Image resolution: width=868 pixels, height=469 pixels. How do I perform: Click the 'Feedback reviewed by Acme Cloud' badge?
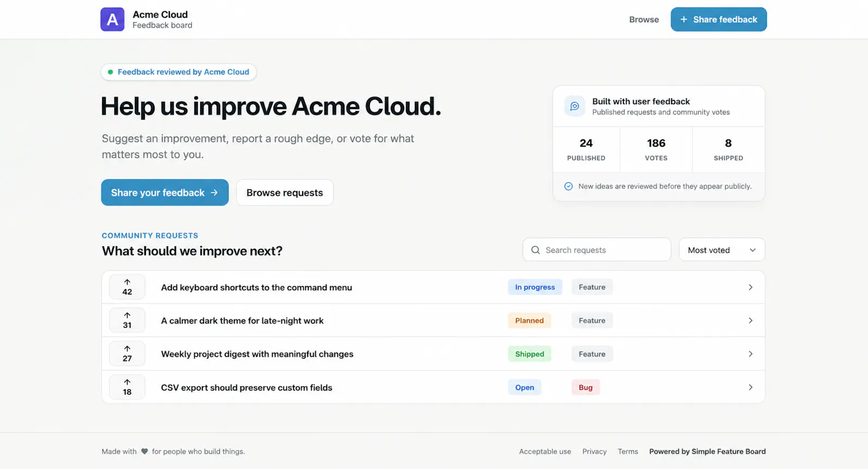click(x=178, y=72)
